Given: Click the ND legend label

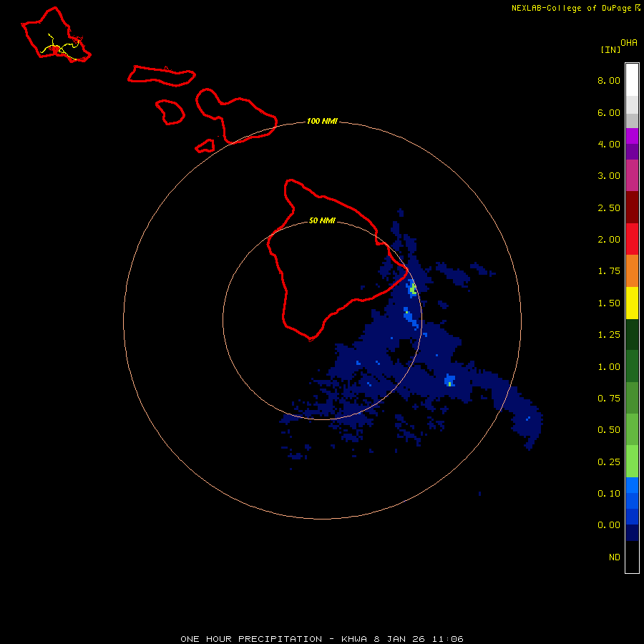Looking at the screenshot, I should pyautogui.click(x=615, y=557).
